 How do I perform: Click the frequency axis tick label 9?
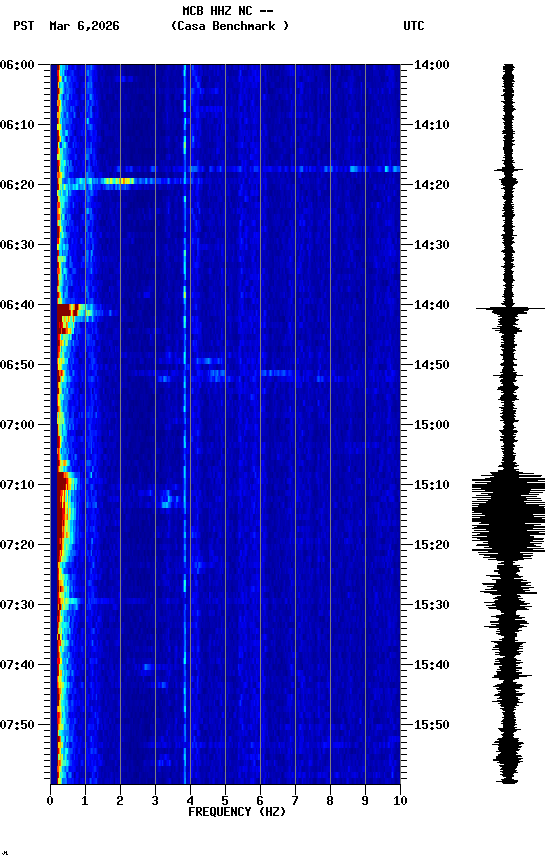(x=365, y=801)
